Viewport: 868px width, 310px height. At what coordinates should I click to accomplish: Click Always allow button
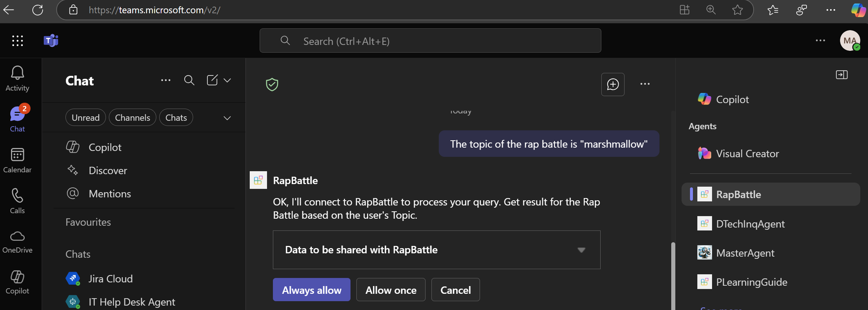[x=312, y=290]
